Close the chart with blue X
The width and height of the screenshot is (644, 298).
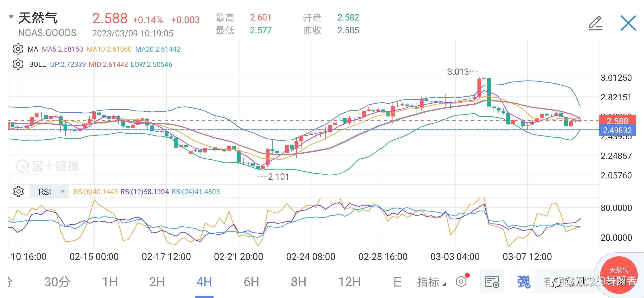tap(628, 23)
